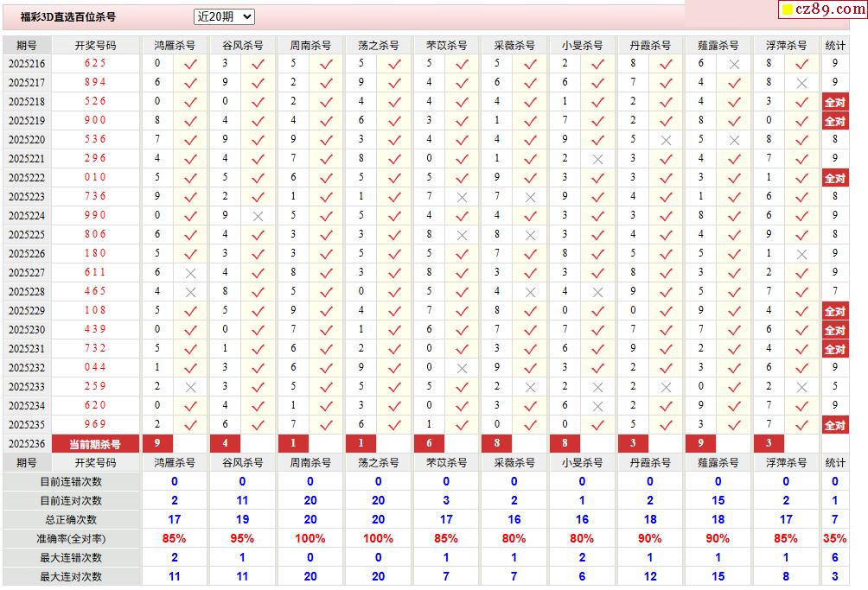Click the 目前连错次数 row label

pyautogui.click(x=71, y=482)
